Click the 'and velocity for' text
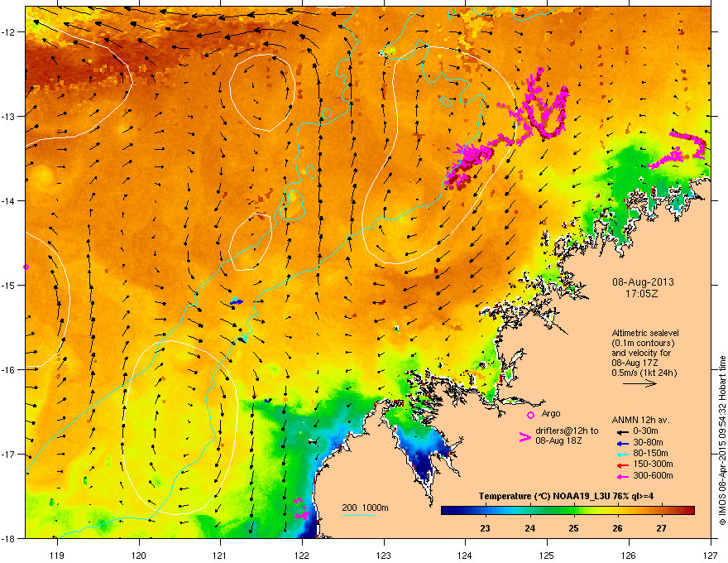728x563 pixels. (640, 353)
